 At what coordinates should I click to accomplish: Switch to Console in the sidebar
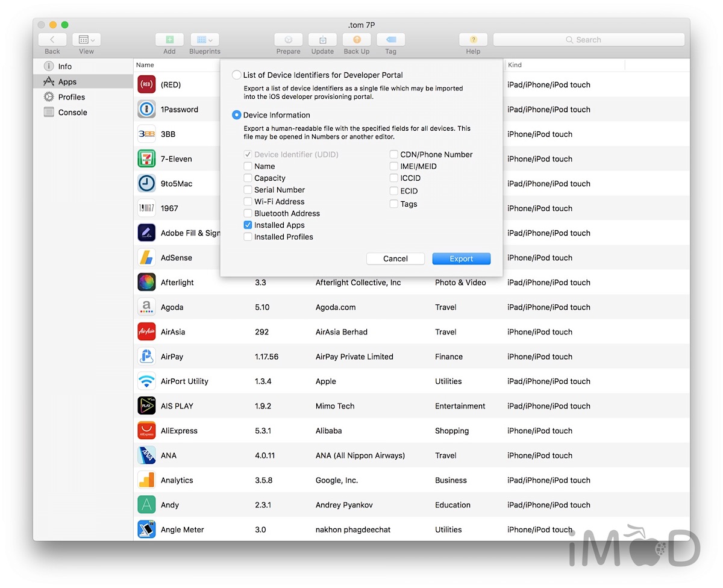tap(72, 113)
